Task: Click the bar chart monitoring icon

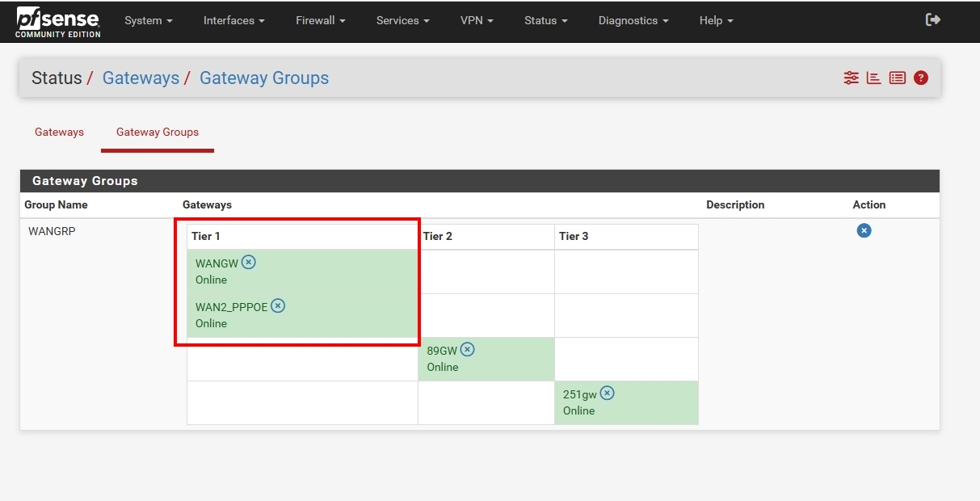Action: (873, 78)
